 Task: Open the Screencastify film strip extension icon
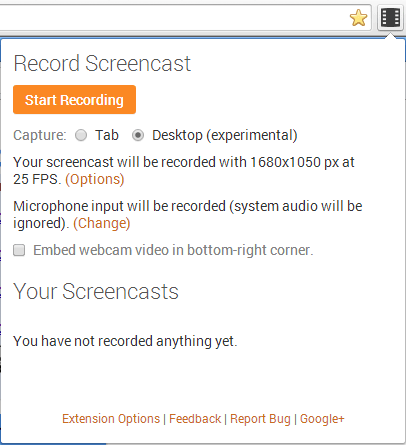tap(390, 18)
